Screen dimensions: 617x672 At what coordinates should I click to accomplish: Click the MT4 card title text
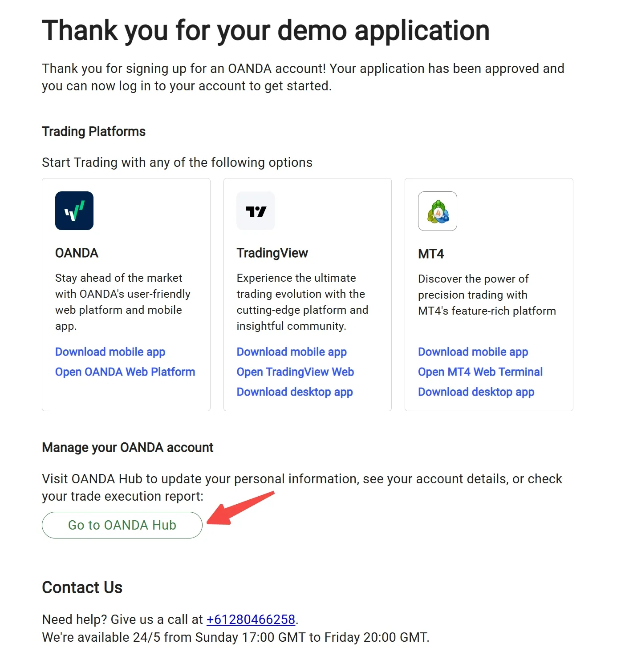click(x=431, y=254)
